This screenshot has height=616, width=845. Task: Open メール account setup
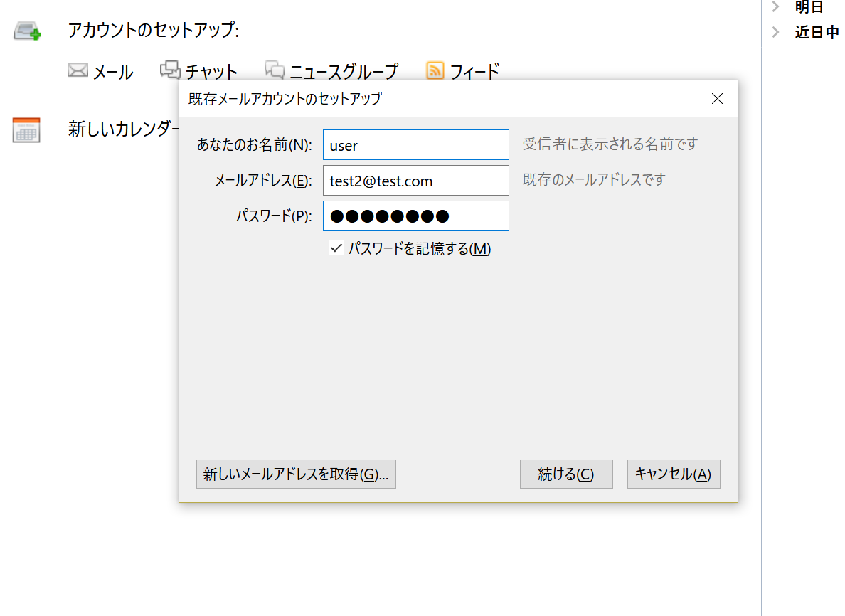(x=112, y=71)
